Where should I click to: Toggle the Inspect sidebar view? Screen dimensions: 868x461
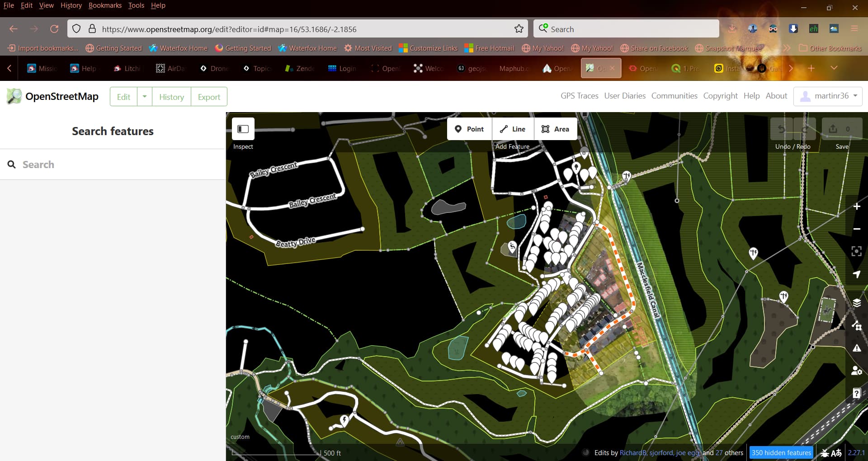[x=243, y=129]
